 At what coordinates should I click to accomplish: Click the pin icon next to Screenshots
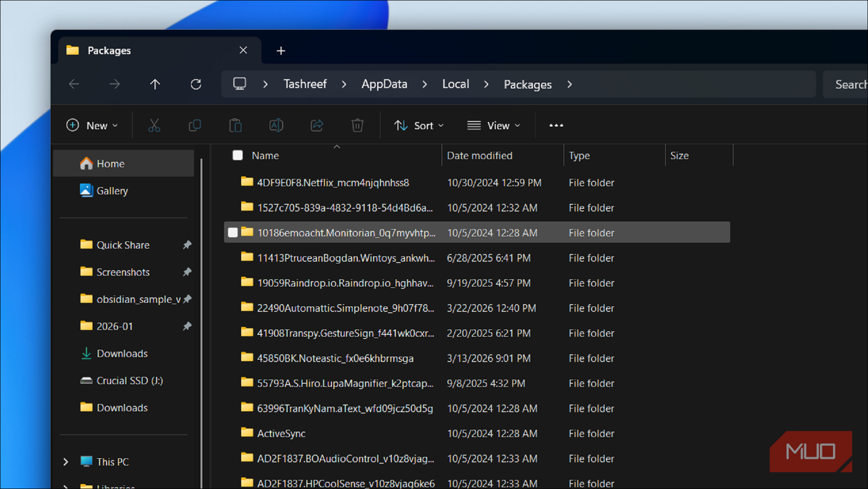click(x=187, y=272)
